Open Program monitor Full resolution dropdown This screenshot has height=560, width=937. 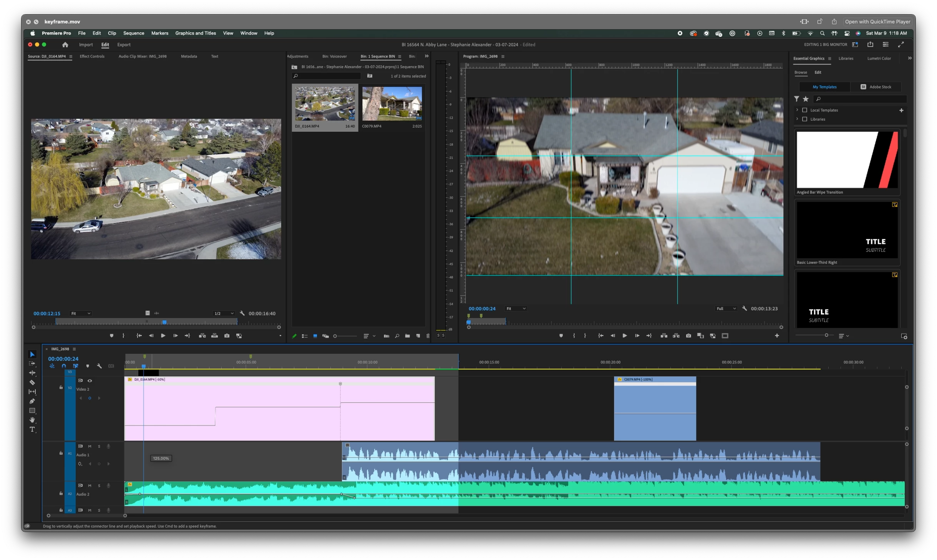tap(726, 308)
